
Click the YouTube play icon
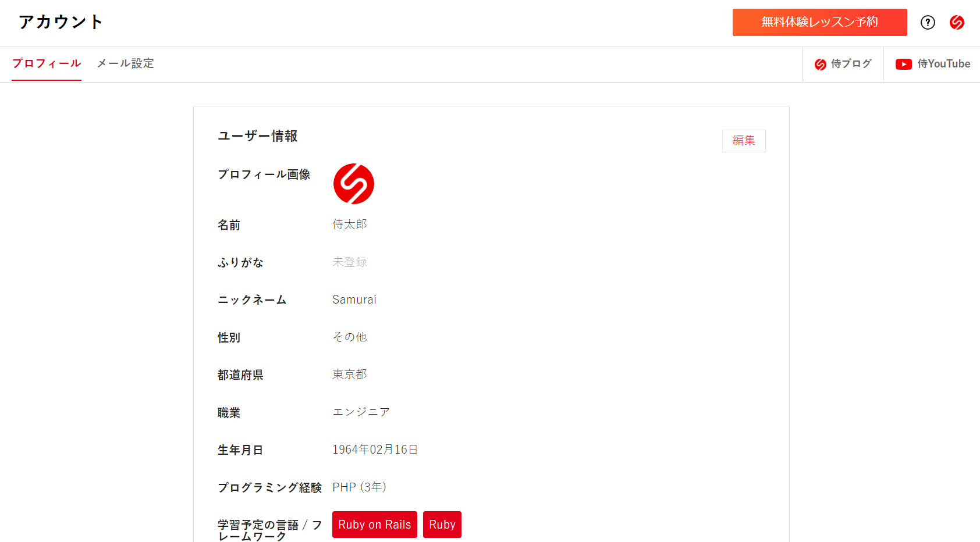point(903,65)
